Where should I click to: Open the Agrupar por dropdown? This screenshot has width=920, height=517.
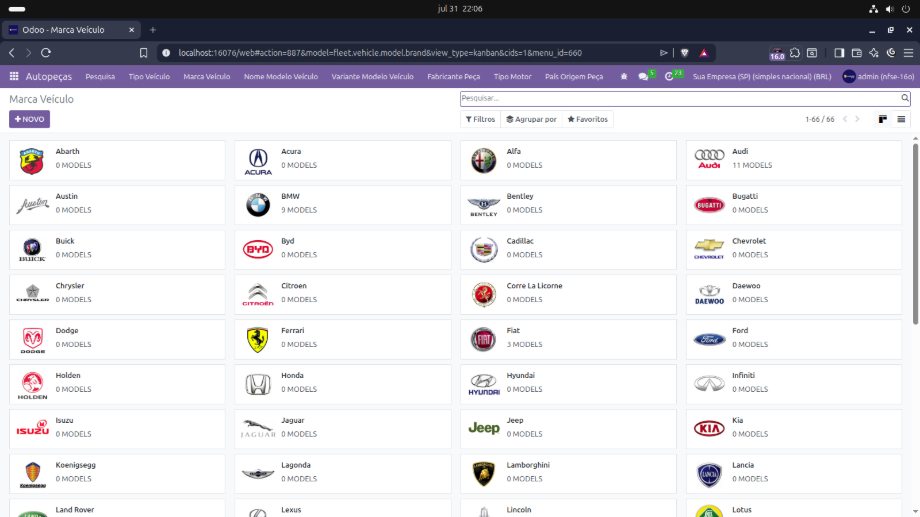coord(531,119)
